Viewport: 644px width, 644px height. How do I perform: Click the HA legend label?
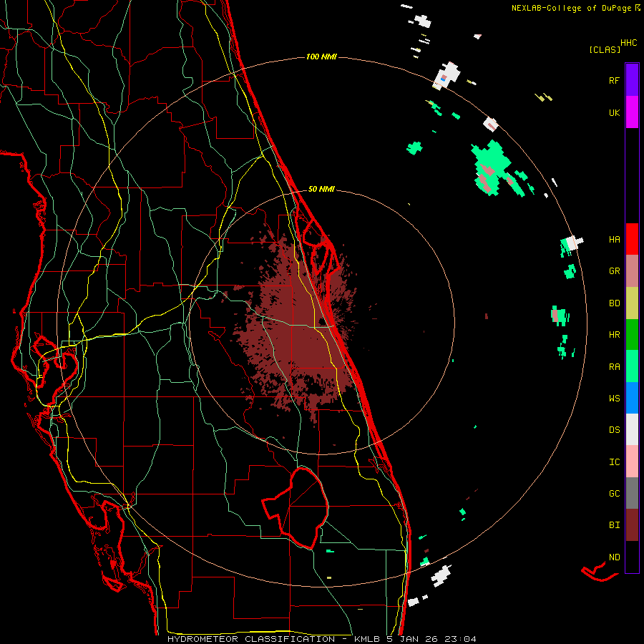[x=614, y=240]
